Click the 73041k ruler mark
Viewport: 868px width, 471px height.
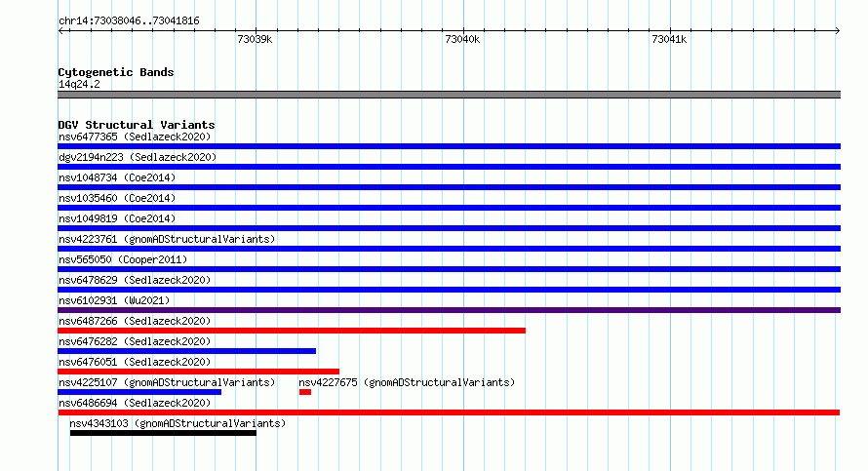(669, 39)
